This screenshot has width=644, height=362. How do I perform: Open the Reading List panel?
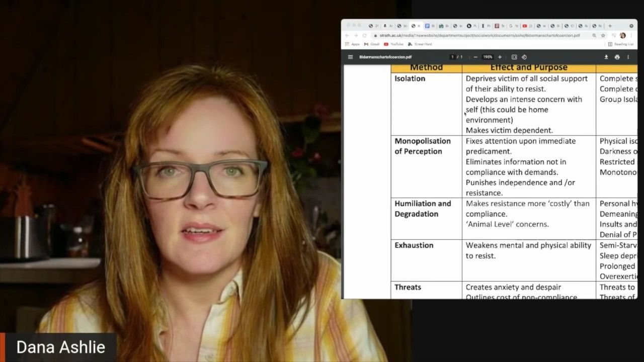[621, 44]
